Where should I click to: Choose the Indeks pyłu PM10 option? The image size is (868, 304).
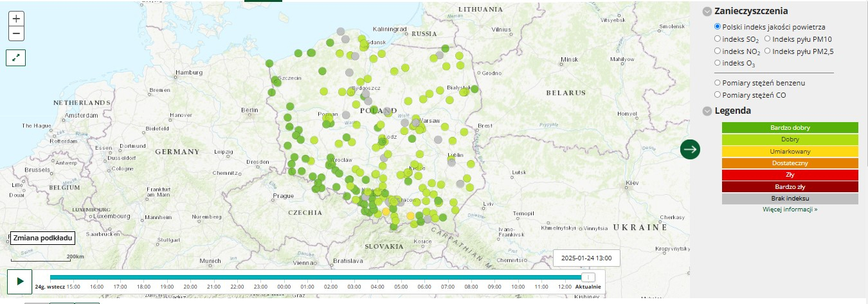(x=768, y=39)
